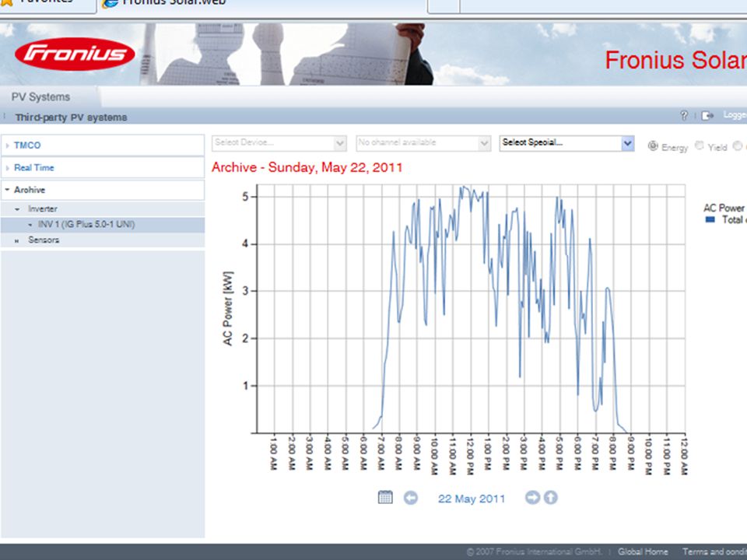Screen dimensions: 747x560
Task: Click the AC Power [kW] axis label
Action: pyautogui.click(x=228, y=308)
